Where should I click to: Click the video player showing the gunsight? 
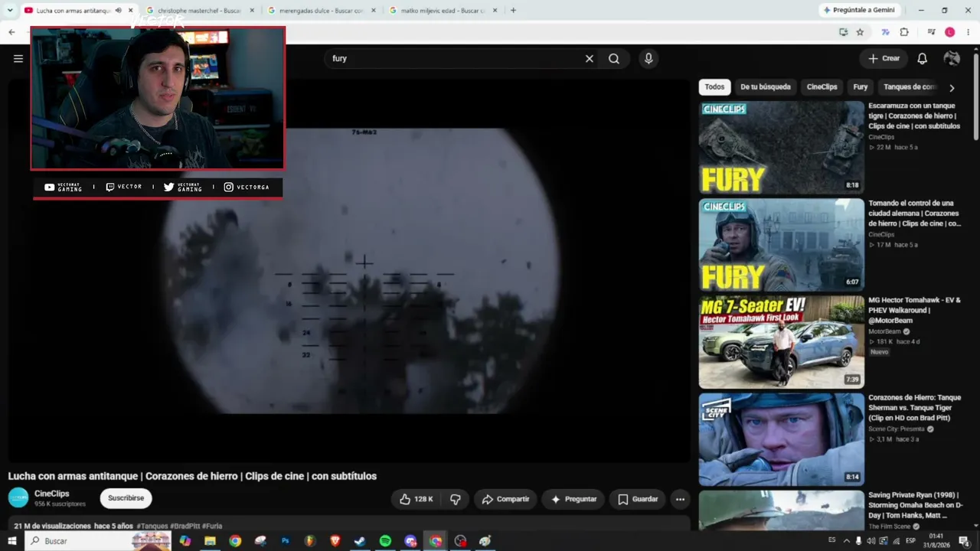(348, 271)
